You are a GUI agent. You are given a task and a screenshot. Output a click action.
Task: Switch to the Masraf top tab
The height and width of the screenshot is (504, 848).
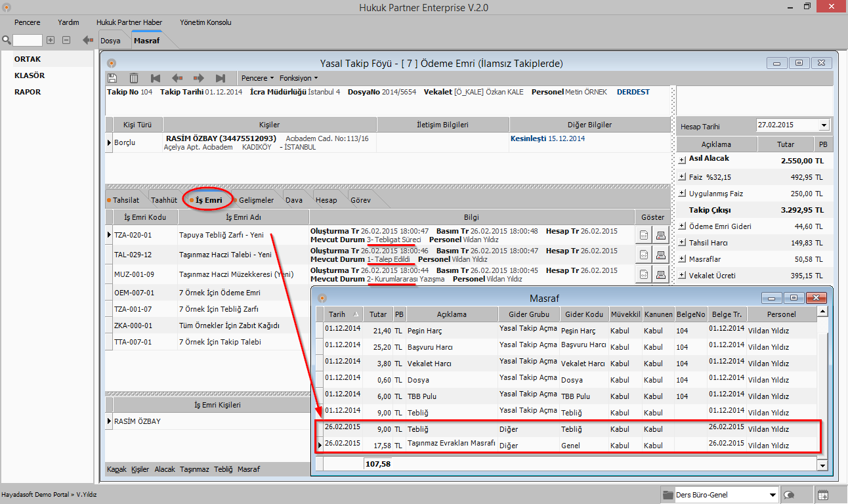(x=148, y=41)
